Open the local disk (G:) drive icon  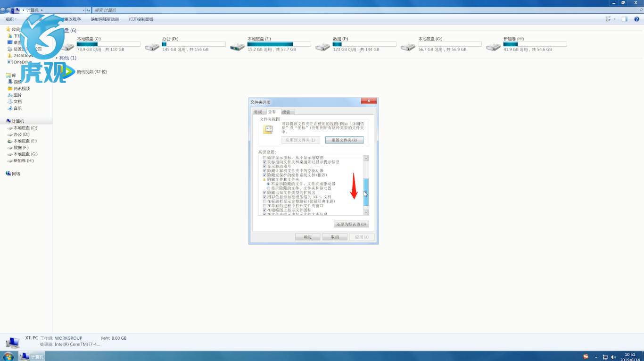point(408,47)
